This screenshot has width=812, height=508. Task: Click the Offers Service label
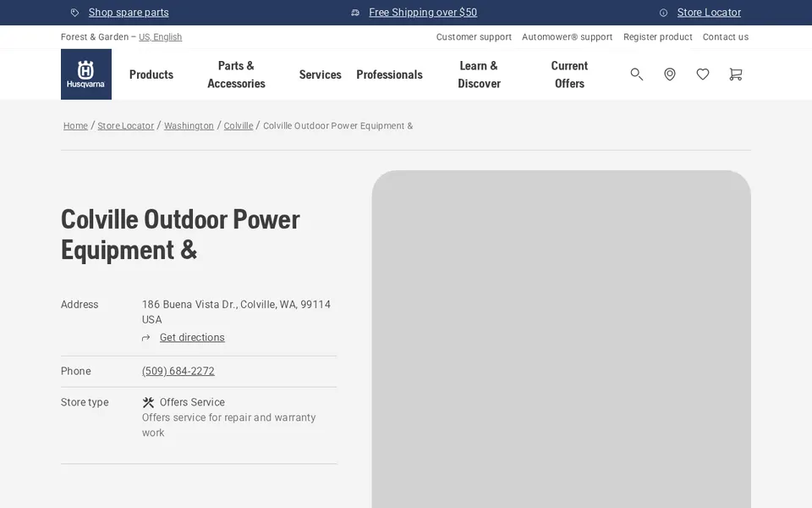[x=192, y=402]
